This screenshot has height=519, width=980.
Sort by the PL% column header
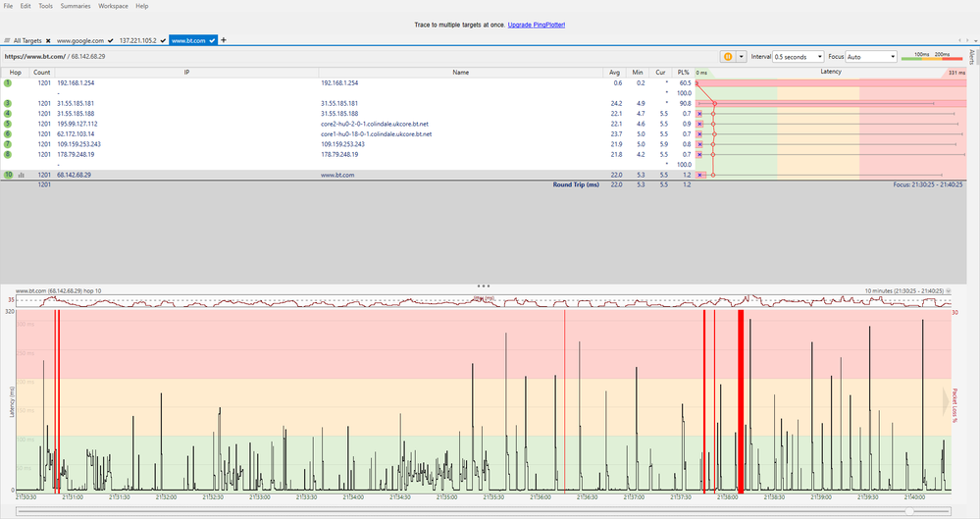pyautogui.click(x=683, y=72)
